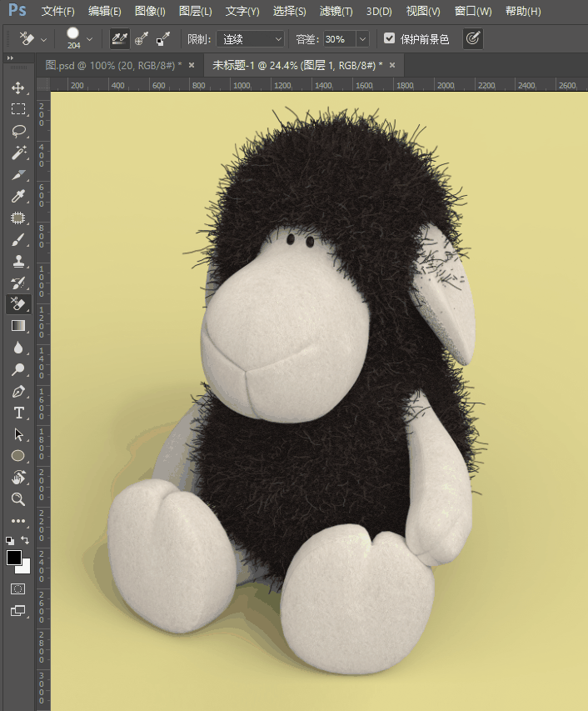Image resolution: width=588 pixels, height=711 pixels.
Task: Activate the Gradient tool
Action: tap(17, 326)
